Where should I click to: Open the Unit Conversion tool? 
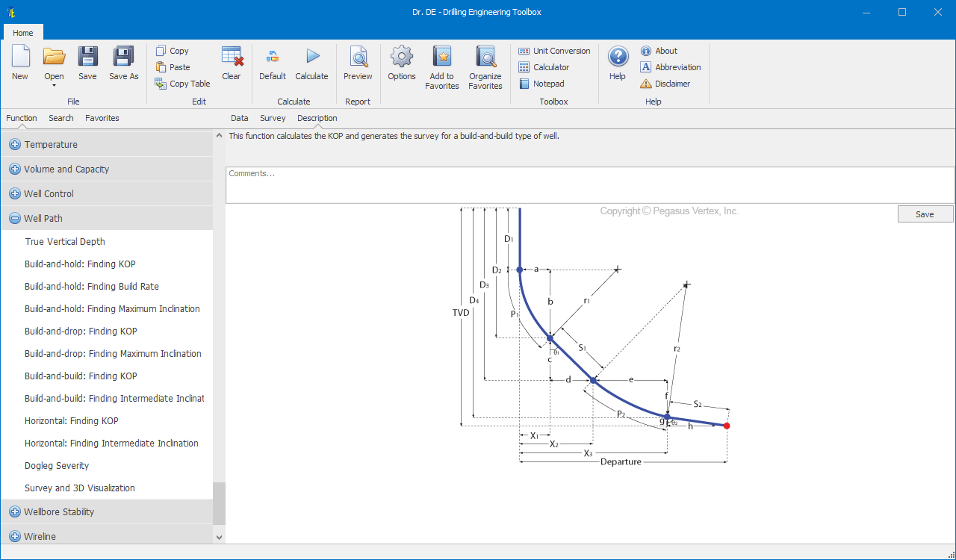point(554,51)
